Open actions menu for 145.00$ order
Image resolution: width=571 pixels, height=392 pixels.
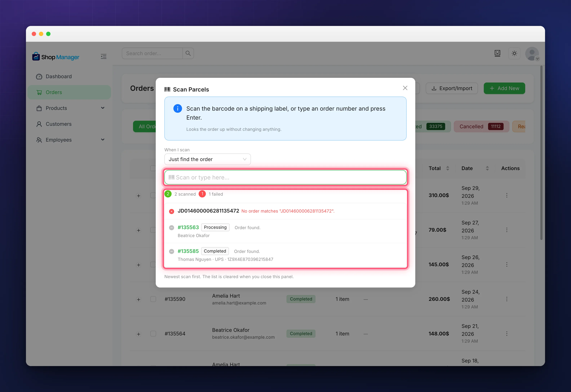coord(507,264)
